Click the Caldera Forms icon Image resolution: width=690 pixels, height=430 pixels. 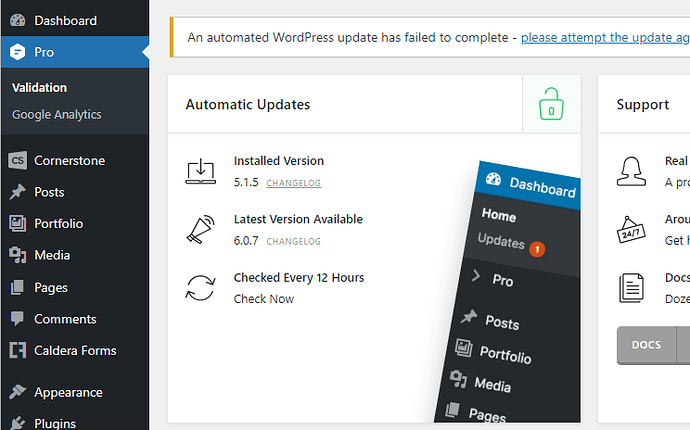(17, 351)
